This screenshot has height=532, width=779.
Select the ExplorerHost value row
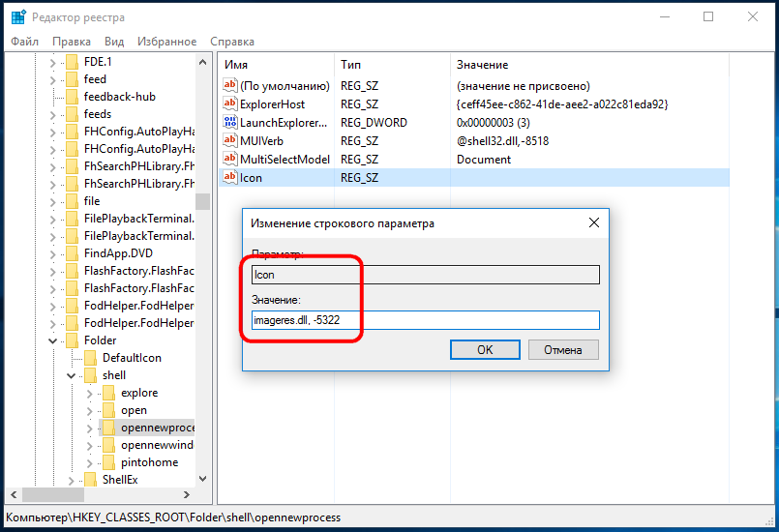(x=474, y=103)
